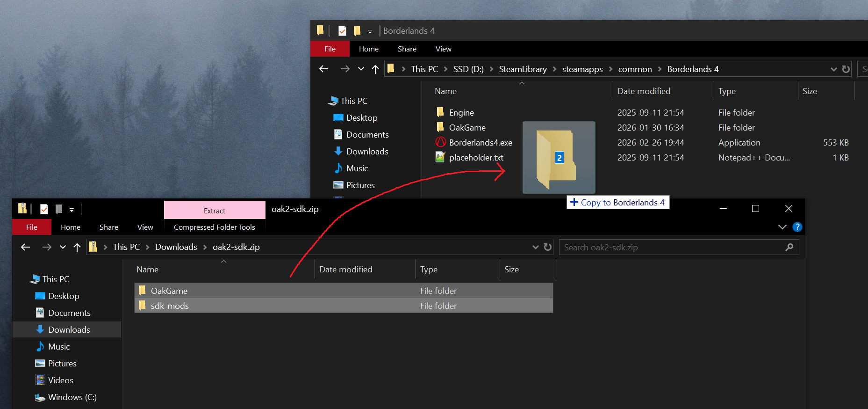Open View tab in oak2-sdk.zip window
The width and height of the screenshot is (868, 409).
point(145,227)
